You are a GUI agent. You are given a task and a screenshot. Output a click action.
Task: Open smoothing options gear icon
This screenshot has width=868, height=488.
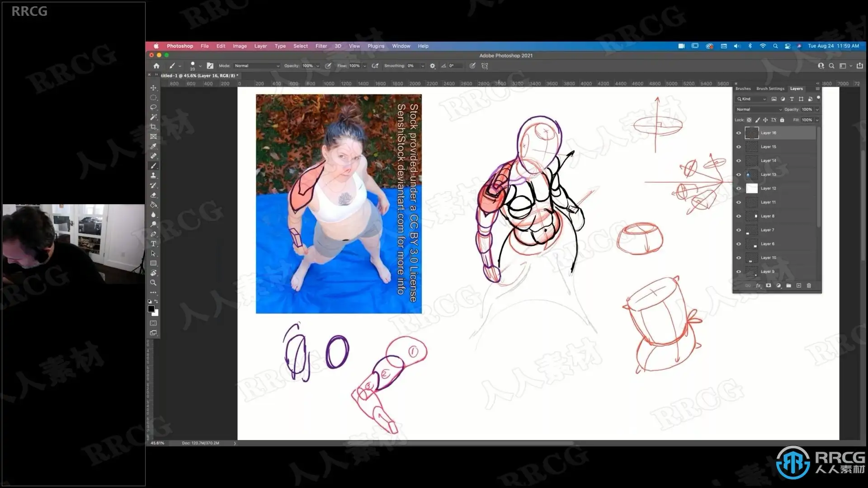pyautogui.click(x=433, y=66)
